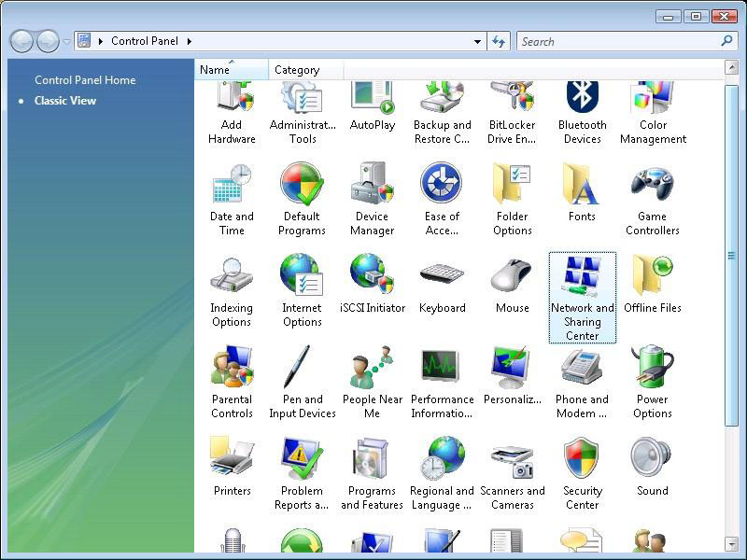Viewport: 747px width, 560px height.
Task: Expand the arrow before Control Panel breadcrumb
Action: coord(101,41)
